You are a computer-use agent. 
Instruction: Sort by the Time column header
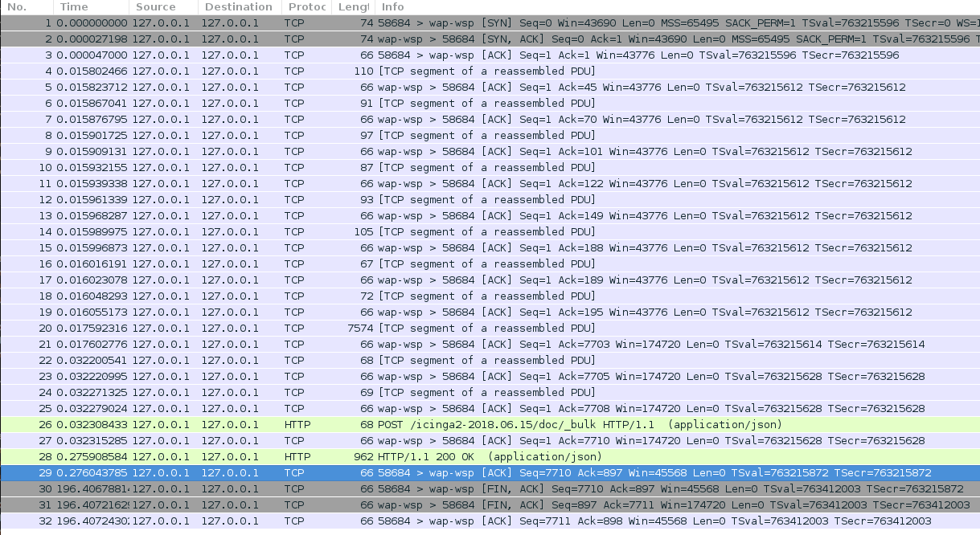(x=92, y=7)
